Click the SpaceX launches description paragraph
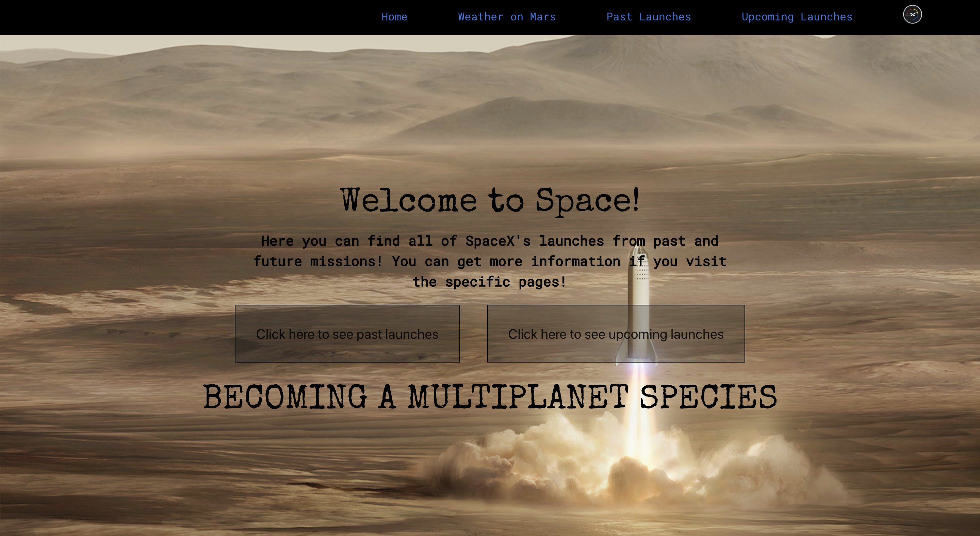980x536 pixels. [490, 262]
